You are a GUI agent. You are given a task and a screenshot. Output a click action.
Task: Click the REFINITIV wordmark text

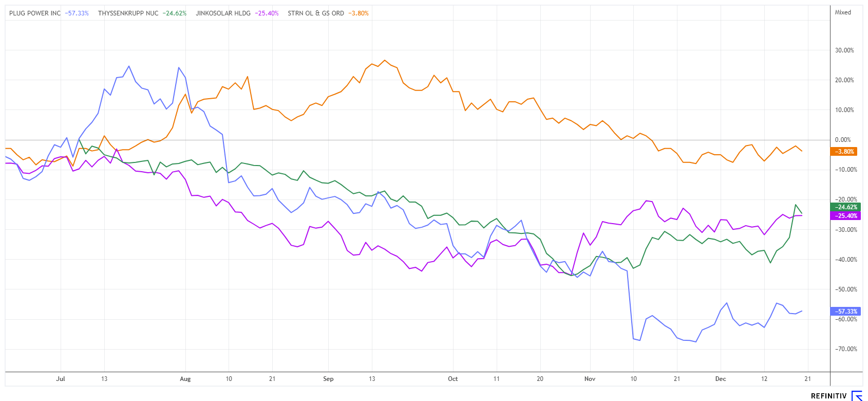828,396
